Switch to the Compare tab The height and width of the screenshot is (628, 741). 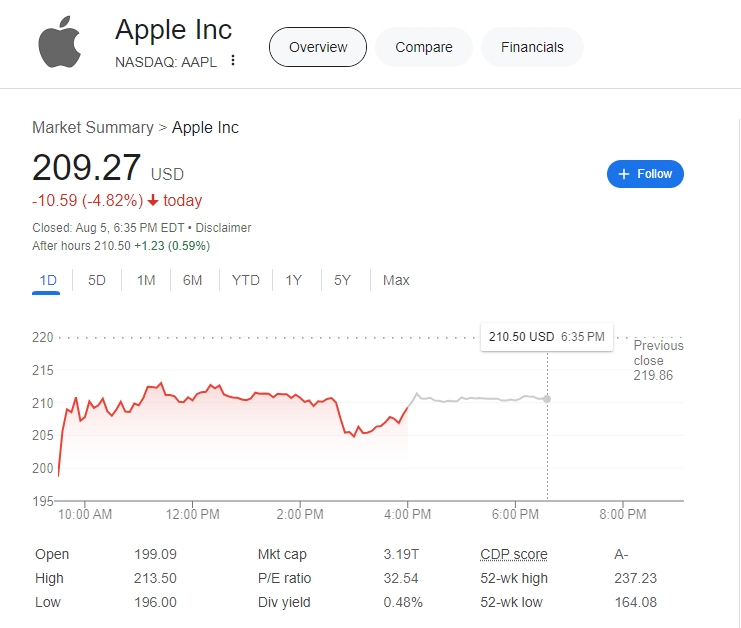[x=424, y=47]
